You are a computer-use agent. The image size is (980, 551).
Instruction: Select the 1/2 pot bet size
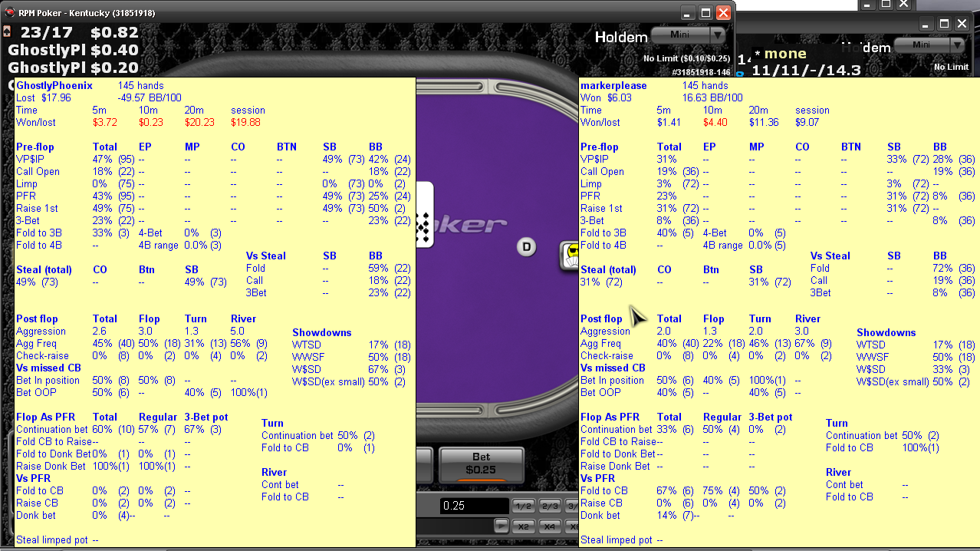pos(524,506)
